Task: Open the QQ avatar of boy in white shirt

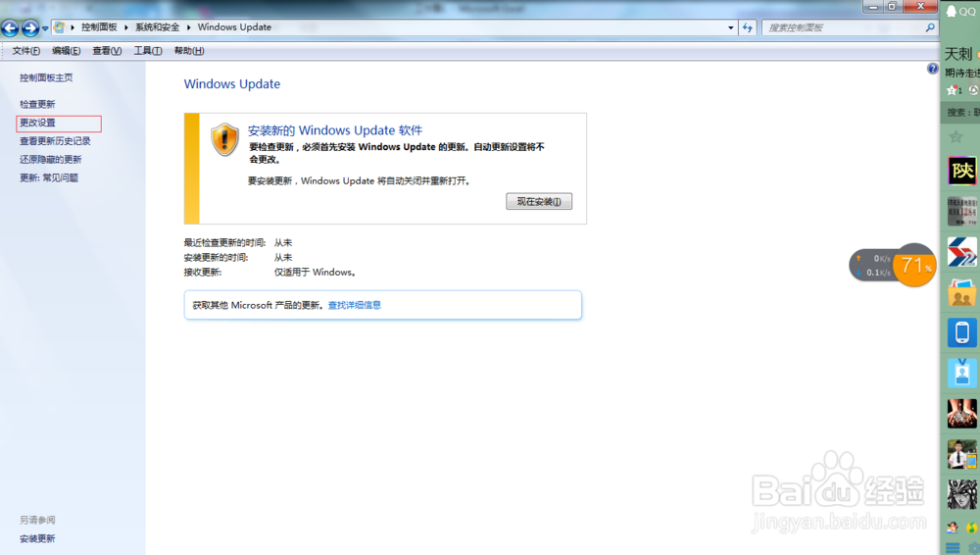Action: tap(962, 454)
